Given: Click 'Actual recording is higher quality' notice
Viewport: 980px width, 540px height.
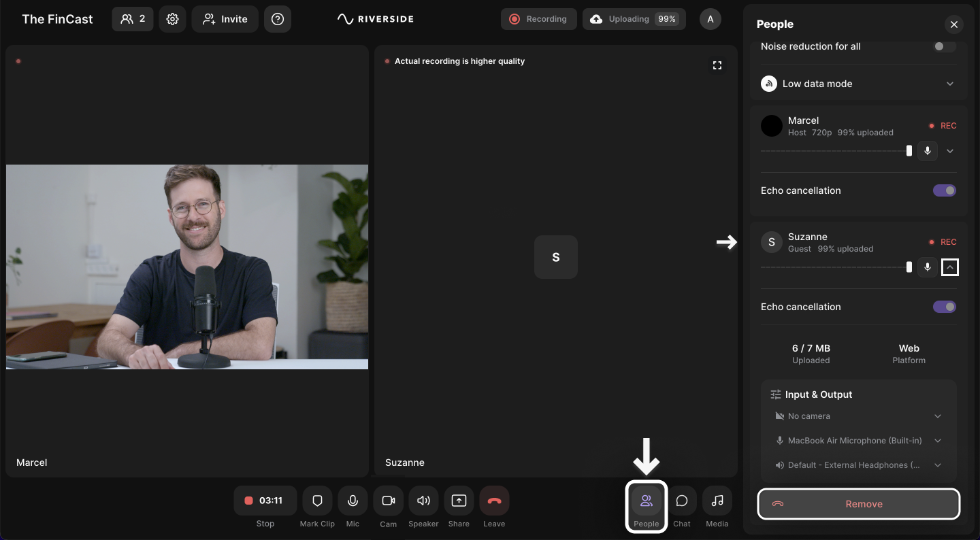Looking at the screenshot, I should [459, 61].
